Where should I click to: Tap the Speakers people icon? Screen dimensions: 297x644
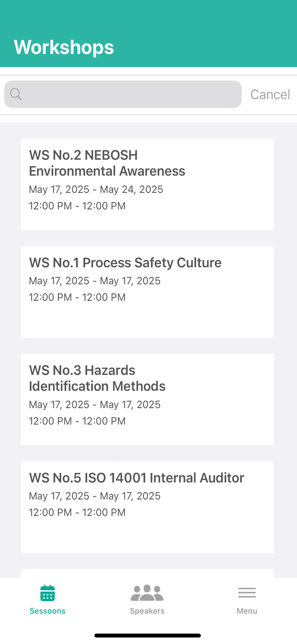pyautogui.click(x=147, y=593)
